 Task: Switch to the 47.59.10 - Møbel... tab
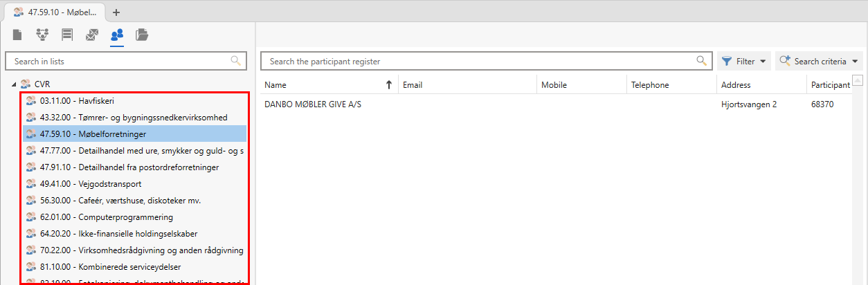point(55,12)
